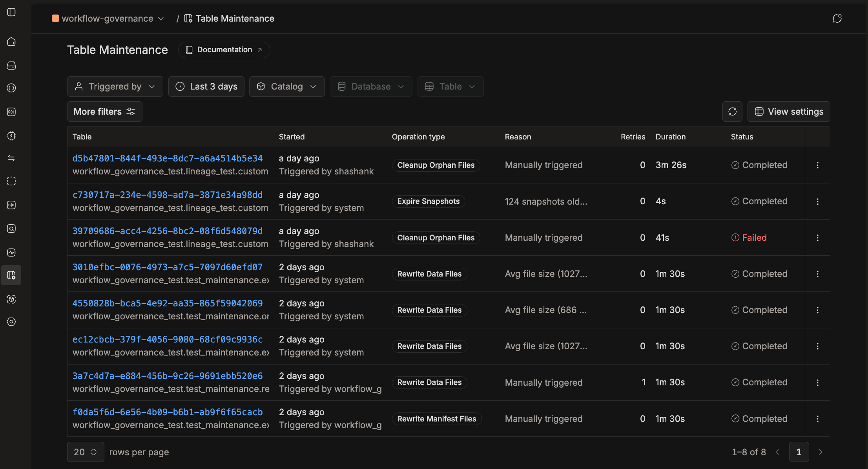
Task: Open operation 3010efbc-0076-4973-a7c5-7097d60efd07
Action: [x=168, y=267]
